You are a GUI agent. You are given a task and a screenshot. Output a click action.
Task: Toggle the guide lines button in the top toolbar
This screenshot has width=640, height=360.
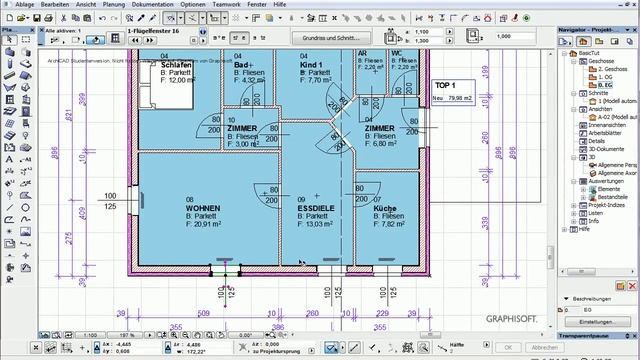pyautogui.click(x=170, y=18)
